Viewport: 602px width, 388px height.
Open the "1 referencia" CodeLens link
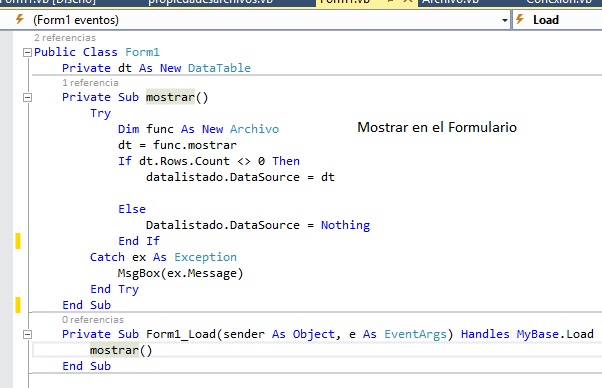(x=90, y=83)
